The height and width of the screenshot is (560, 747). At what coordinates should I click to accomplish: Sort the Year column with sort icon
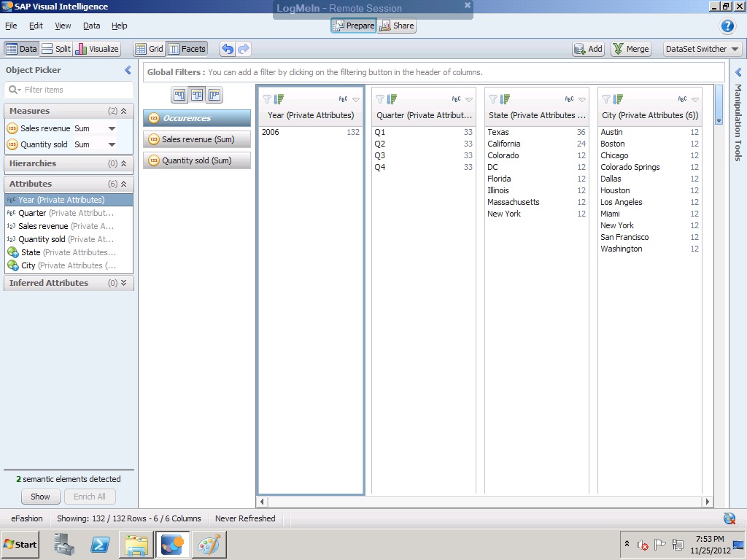click(279, 99)
